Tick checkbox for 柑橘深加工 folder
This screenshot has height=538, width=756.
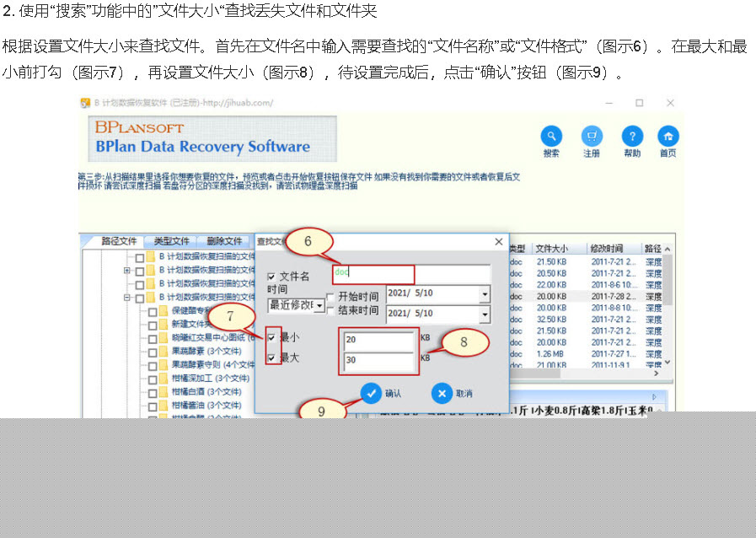153,379
